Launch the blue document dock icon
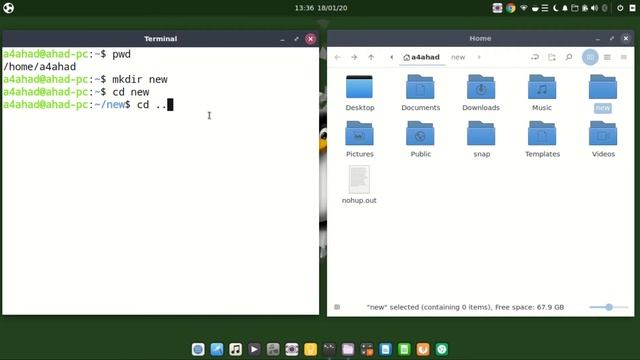 tap(385, 349)
